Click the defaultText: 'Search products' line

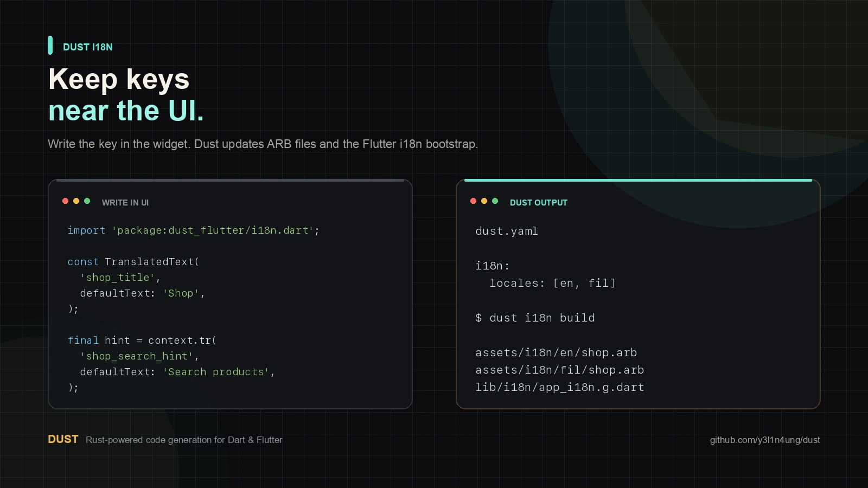[x=177, y=372]
